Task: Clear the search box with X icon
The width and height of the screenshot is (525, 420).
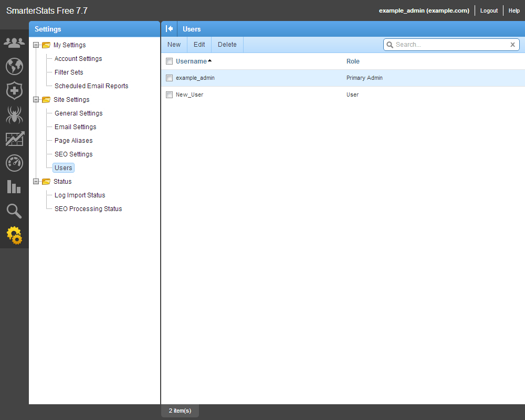Action: [x=512, y=45]
